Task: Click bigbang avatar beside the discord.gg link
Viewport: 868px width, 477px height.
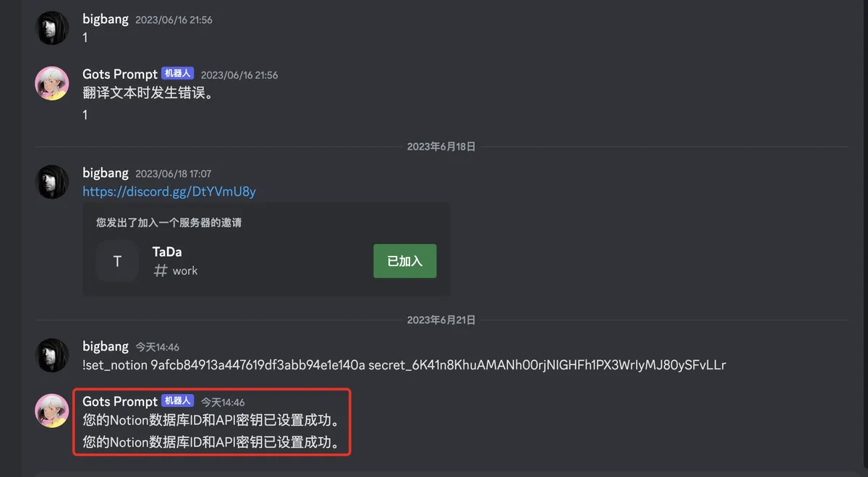Action: (53, 182)
